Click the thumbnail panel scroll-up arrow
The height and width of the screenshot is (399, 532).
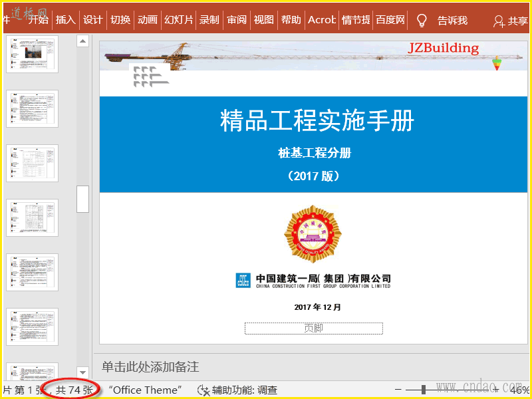coord(82,41)
